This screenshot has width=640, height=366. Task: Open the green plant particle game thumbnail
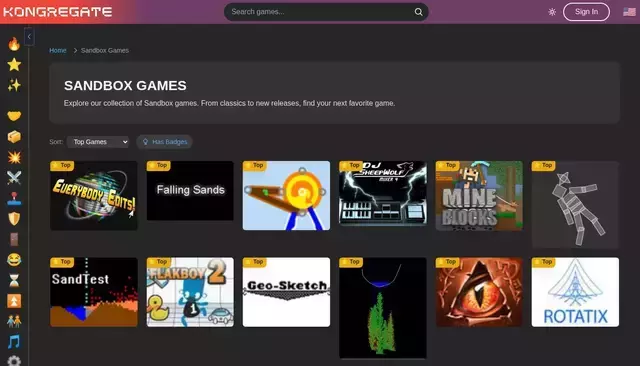point(383,308)
